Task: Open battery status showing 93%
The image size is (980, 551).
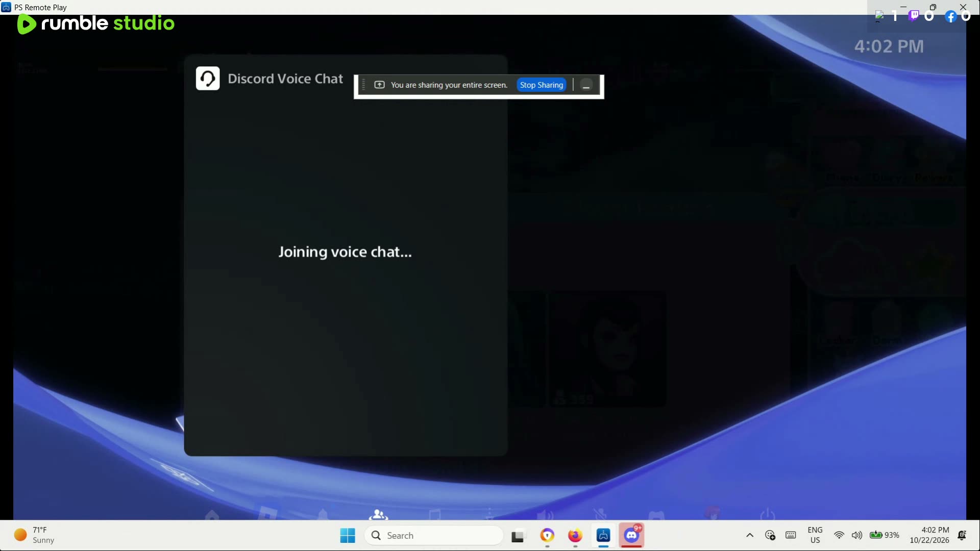Action: (885, 535)
